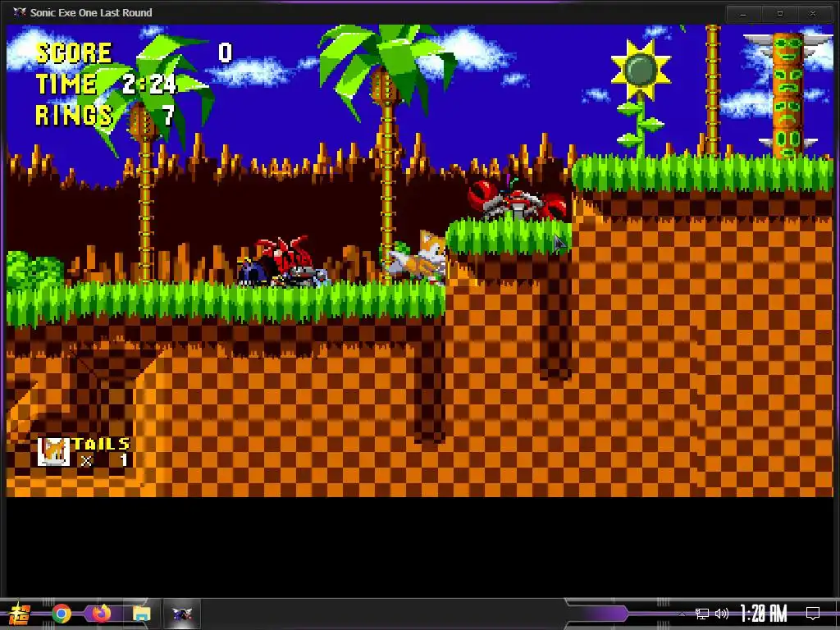Screen dimensions: 840x630
Task: Click the SCORE label in the HUD
Action: point(74,52)
